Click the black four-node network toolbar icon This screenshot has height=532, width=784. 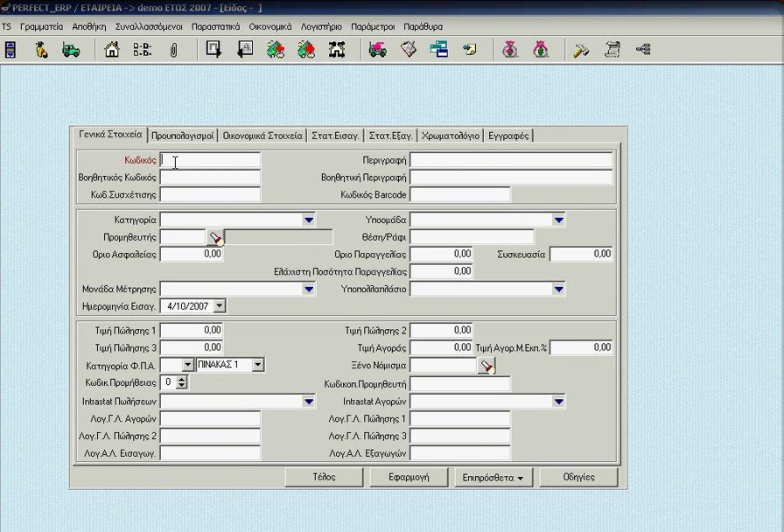[337, 50]
